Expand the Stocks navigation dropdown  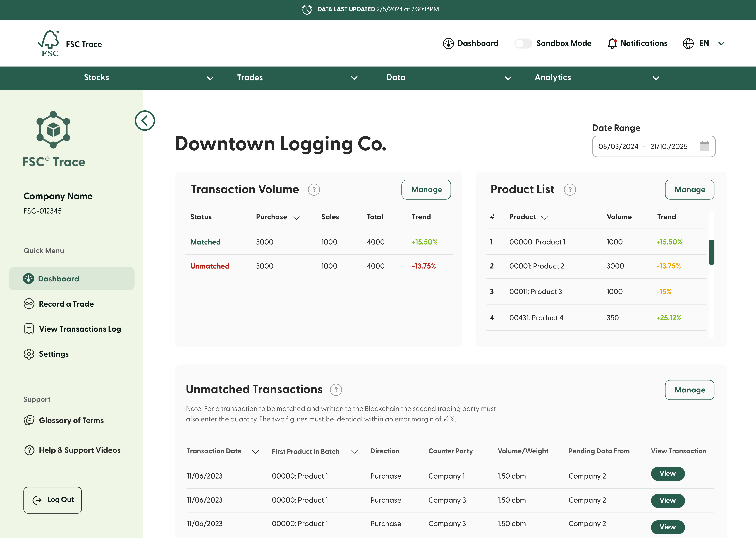[x=210, y=78]
